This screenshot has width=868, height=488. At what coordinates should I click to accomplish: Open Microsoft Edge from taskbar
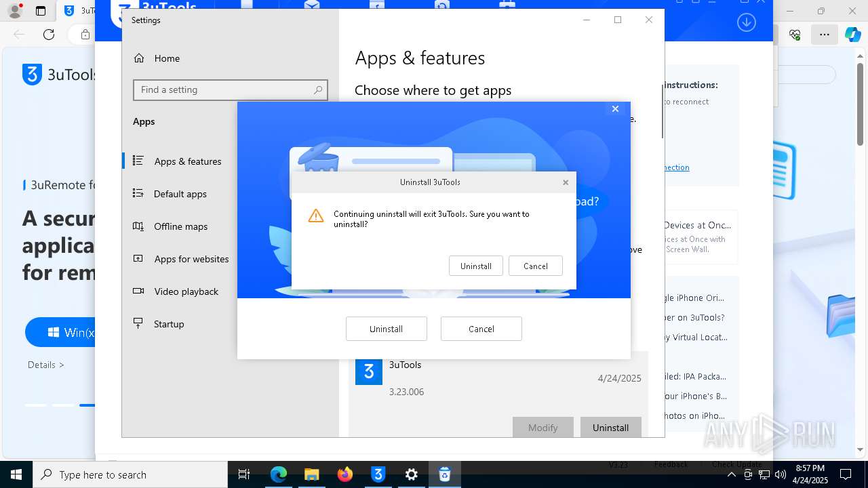tap(279, 474)
